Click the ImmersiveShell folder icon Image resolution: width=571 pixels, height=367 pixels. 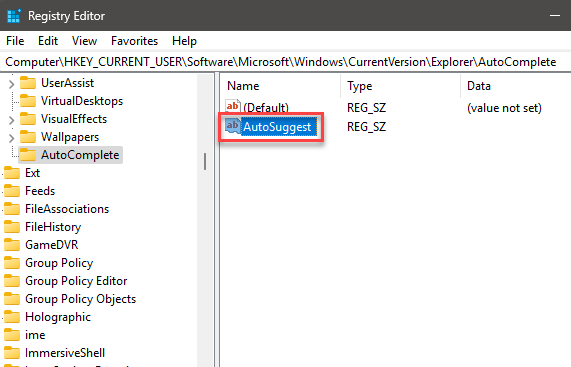click(x=12, y=353)
